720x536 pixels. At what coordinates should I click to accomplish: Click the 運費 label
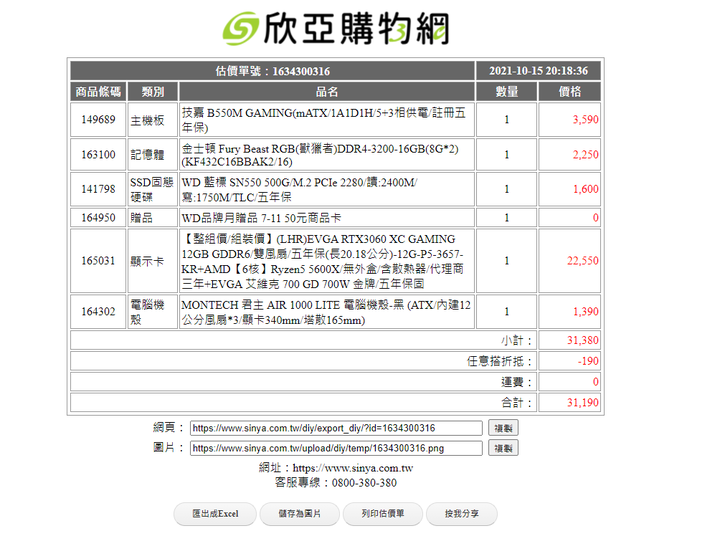517,382
